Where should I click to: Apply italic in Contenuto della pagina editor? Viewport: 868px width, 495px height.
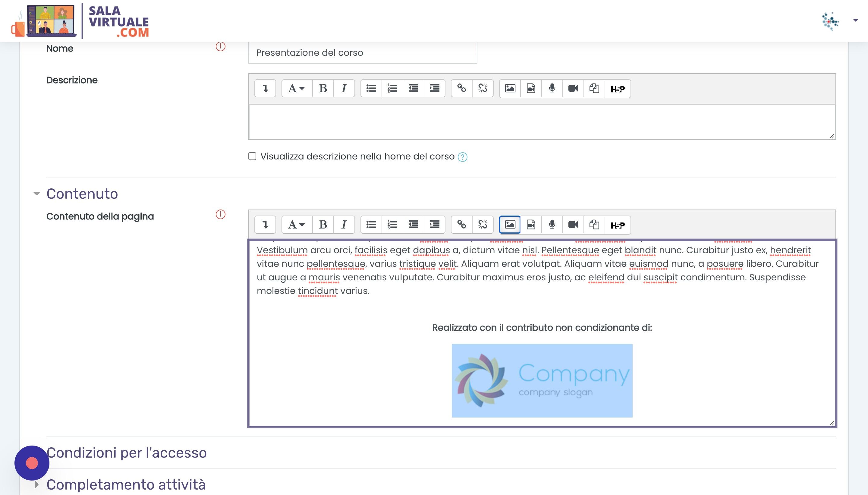coord(344,224)
